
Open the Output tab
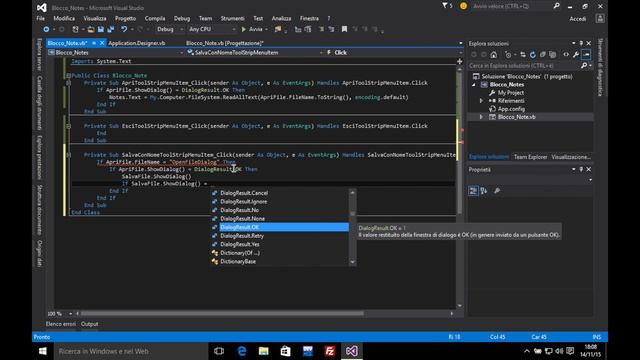click(89, 324)
